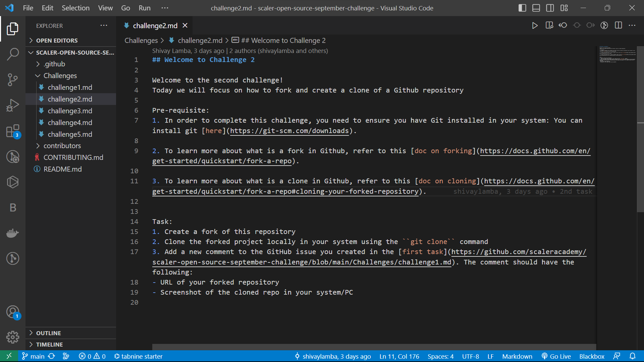Screen dimensions: 644x362
Task: Toggle the Primary Side Bar visibility
Action: click(x=522, y=8)
